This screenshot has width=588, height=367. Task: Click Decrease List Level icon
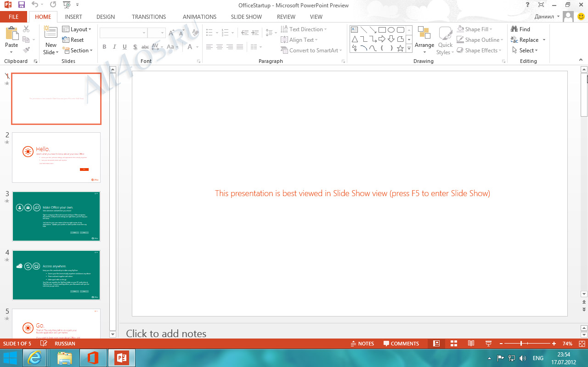coord(244,33)
